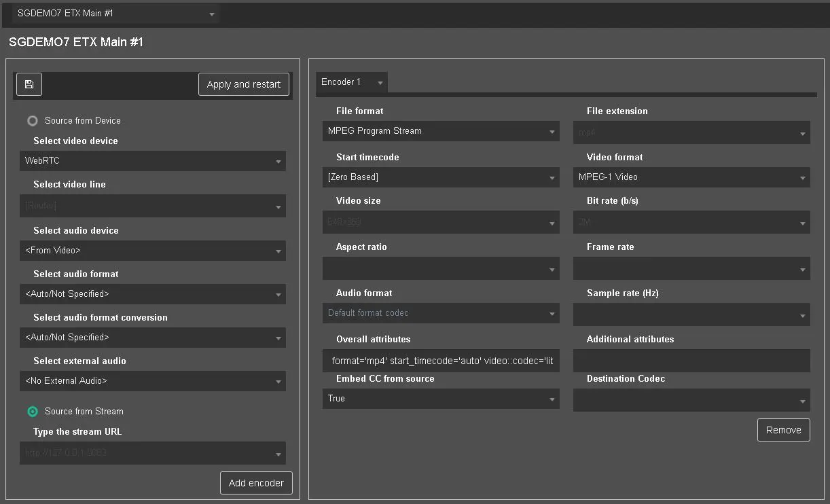Toggle the Embed CC from source dropdown
Screen dimensions: 830x504
(440, 399)
